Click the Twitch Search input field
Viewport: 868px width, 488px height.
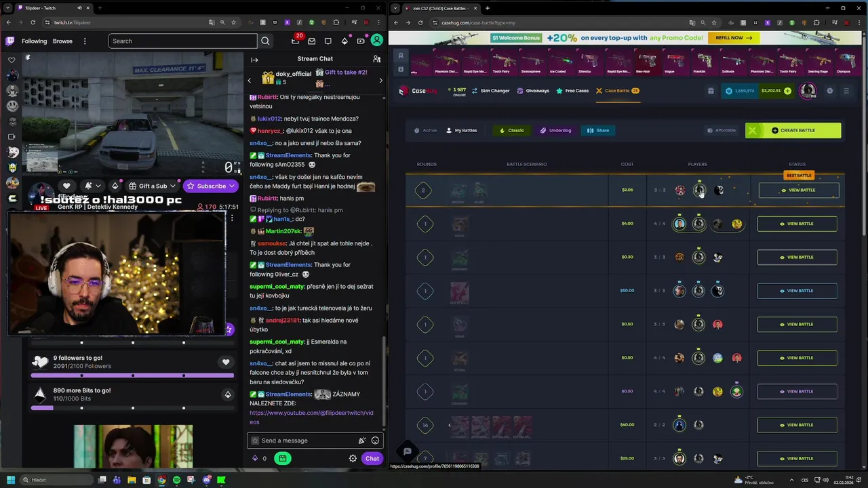[183, 41]
